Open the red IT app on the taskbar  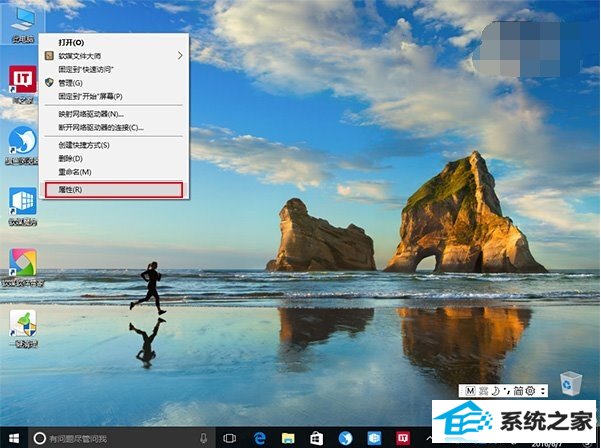[403, 438]
